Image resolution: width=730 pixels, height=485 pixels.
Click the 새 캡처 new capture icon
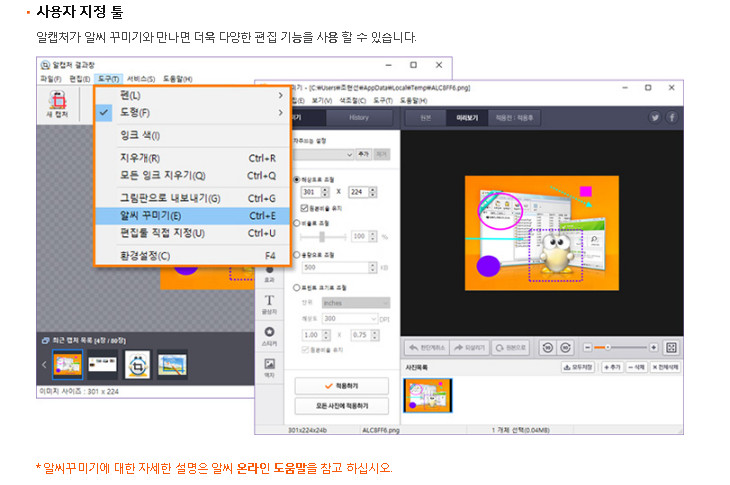click(58, 104)
